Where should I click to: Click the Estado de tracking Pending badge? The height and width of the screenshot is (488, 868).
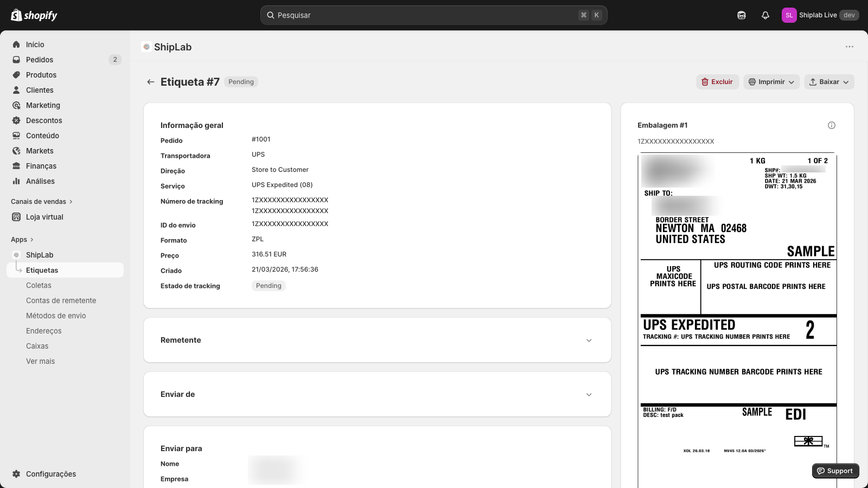[x=269, y=286]
